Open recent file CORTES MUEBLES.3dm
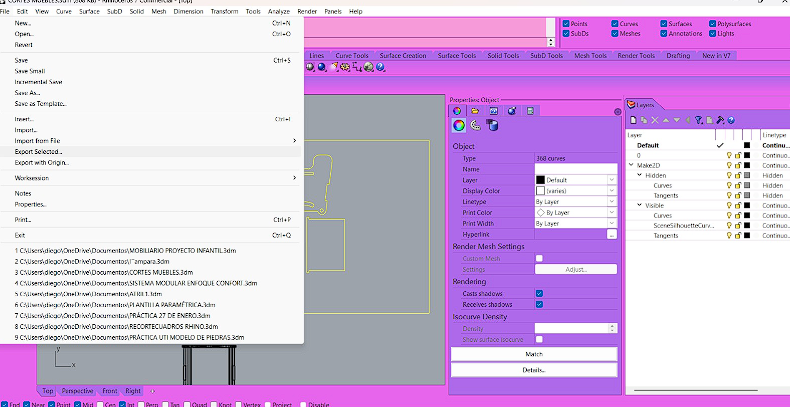Screen dimensions: 790x407 coord(104,273)
